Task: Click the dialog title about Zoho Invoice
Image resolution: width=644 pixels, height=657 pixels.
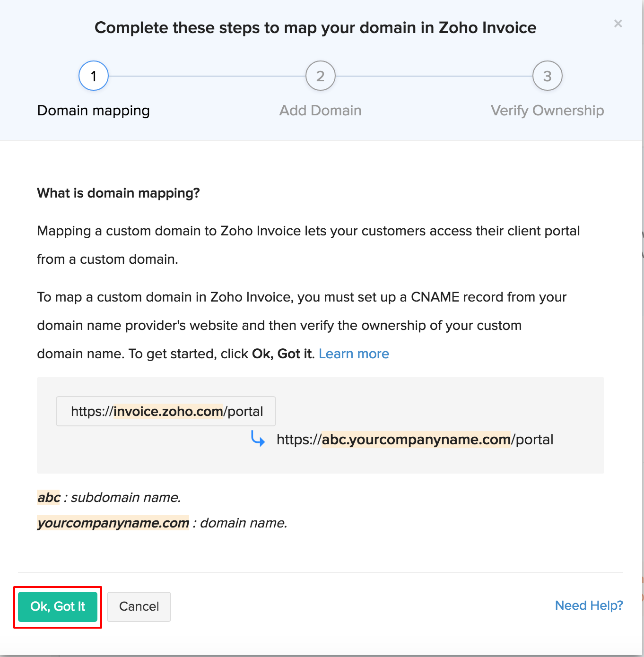Action: coord(315,28)
